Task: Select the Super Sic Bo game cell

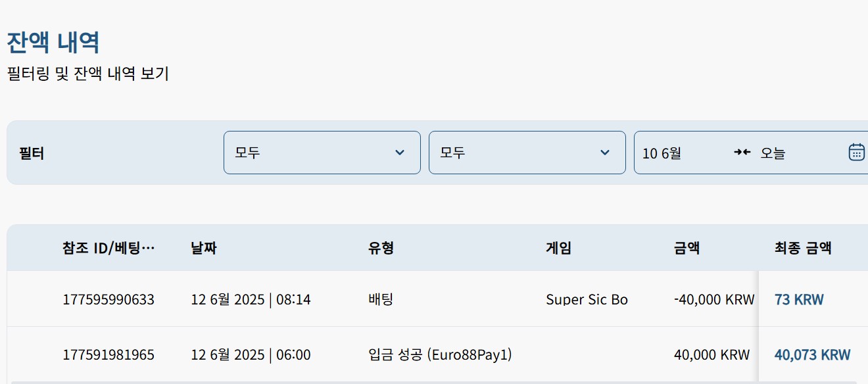Action: click(587, 300)
